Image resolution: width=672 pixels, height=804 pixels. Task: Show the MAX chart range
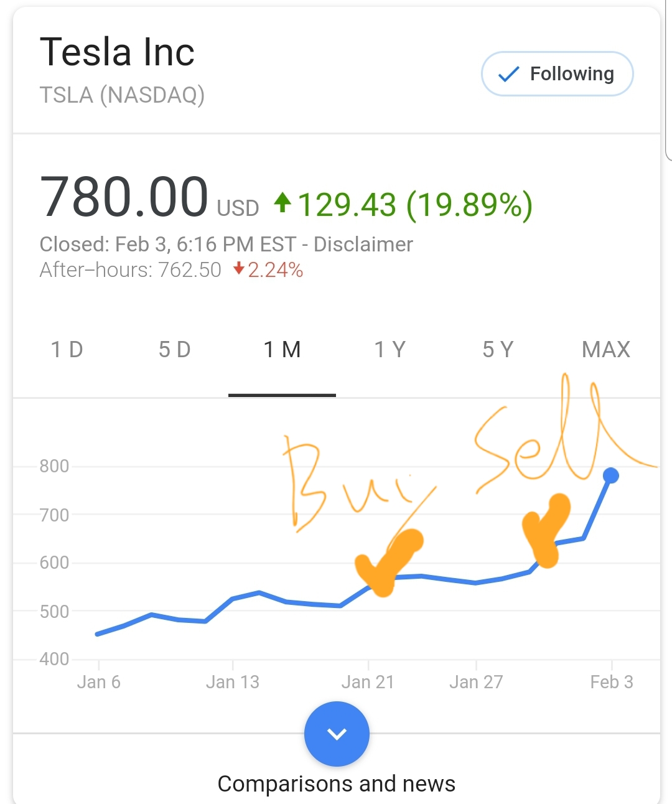(606, 350)
